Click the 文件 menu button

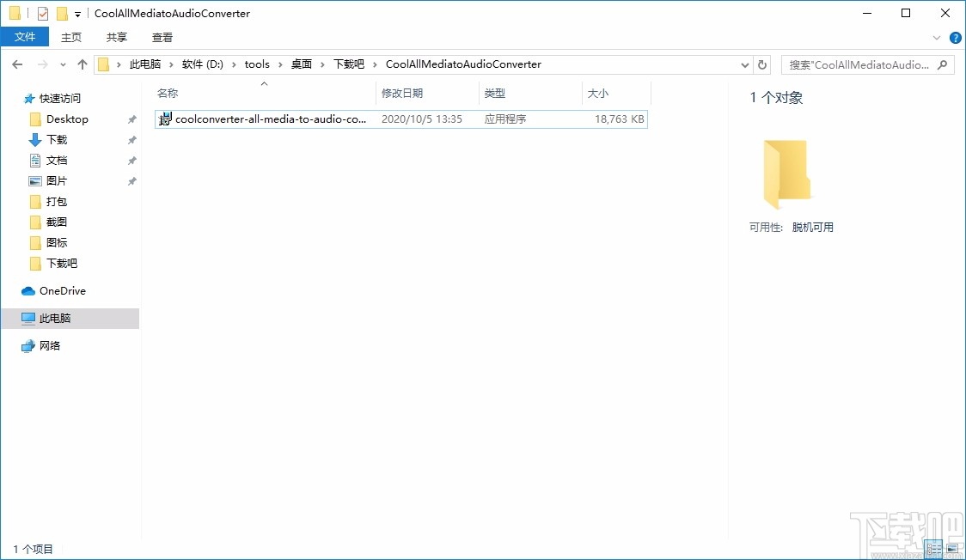(x=25, y=37)
